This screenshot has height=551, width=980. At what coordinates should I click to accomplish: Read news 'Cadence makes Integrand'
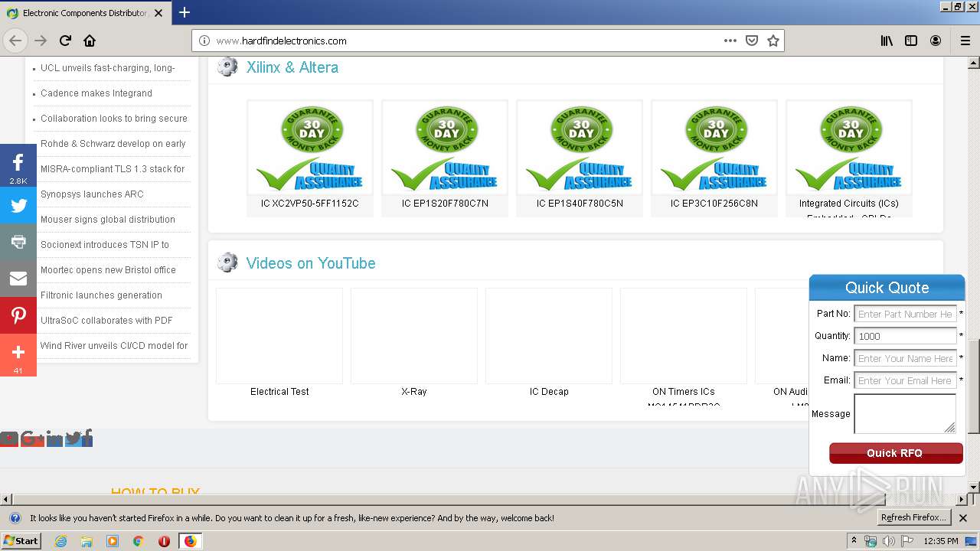pos(96,93)
